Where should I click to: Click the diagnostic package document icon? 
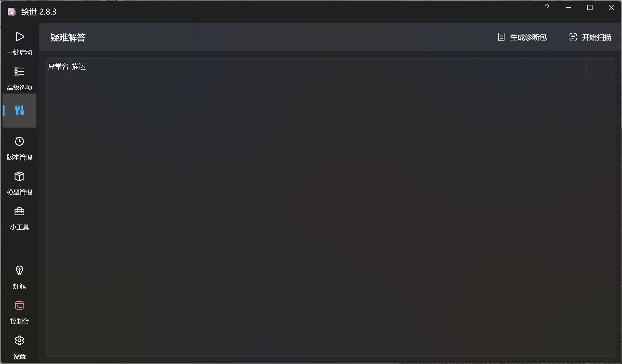pos(501,37)
